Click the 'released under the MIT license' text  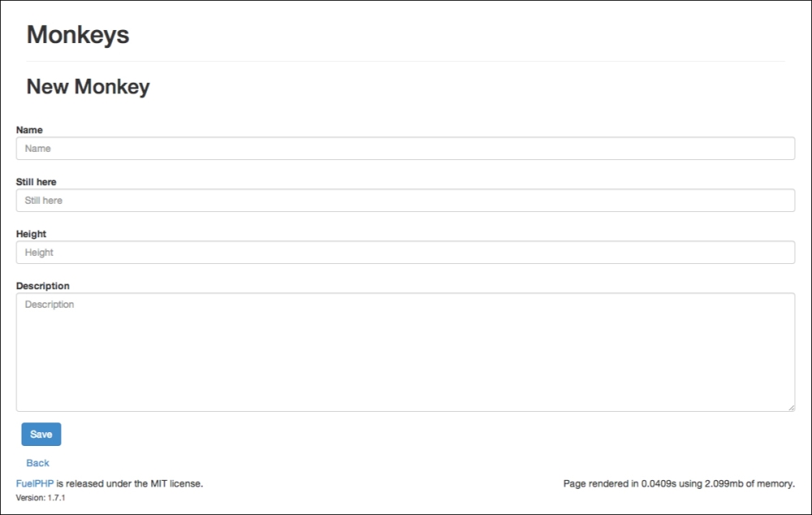(x=130, y=483)
